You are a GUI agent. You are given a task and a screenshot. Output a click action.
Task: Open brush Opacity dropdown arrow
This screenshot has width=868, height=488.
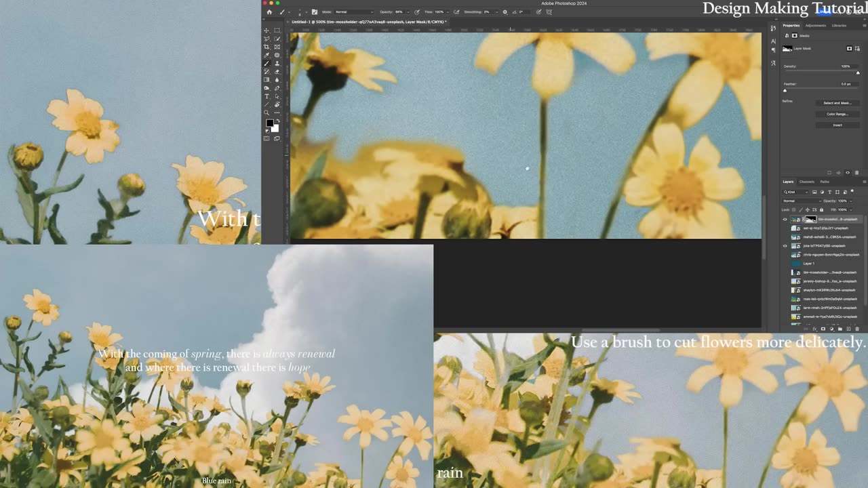pos(408,12)
